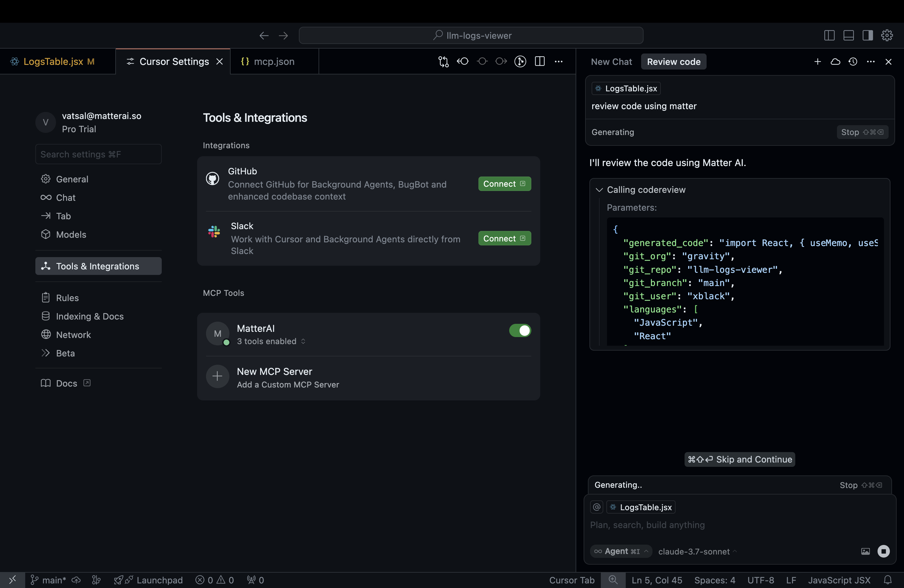Click the new chat plus icon
This screenshot has height=588, width=904.
(x=817, y=62)
